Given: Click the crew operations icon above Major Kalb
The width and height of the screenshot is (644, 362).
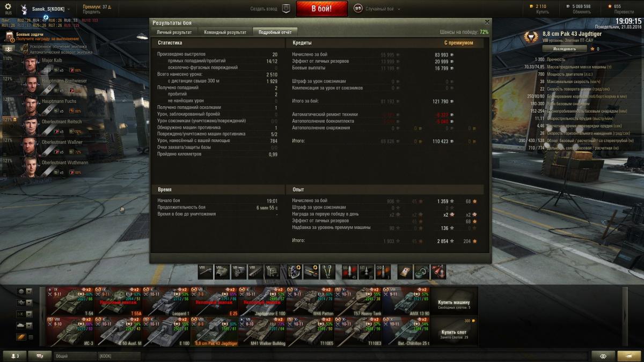Looking at the screenshot, I should [9, 48].
